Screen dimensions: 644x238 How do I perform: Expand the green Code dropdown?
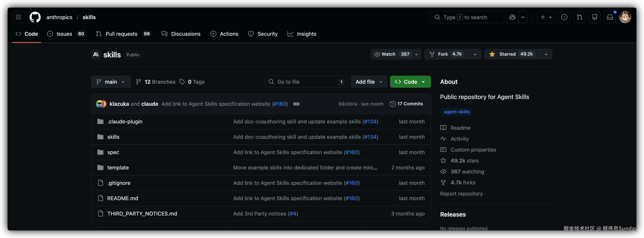(x=410, y=82)
